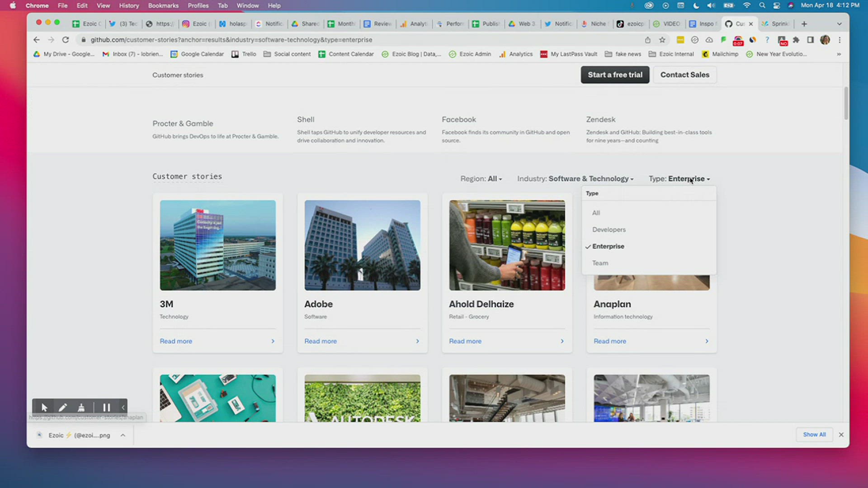Open the Autodesk green wall thumbnail
The image size is (868, 488).
click(362, 398)
